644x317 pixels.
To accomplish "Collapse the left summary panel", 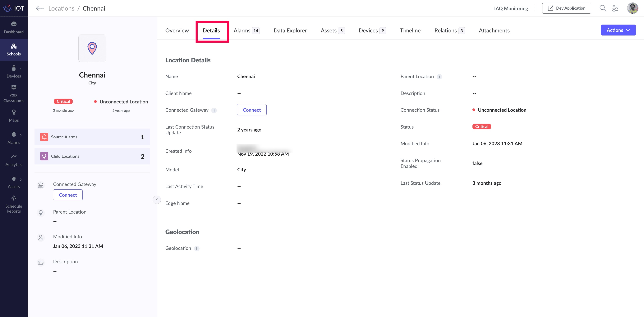I will click(x=157, y=200).
